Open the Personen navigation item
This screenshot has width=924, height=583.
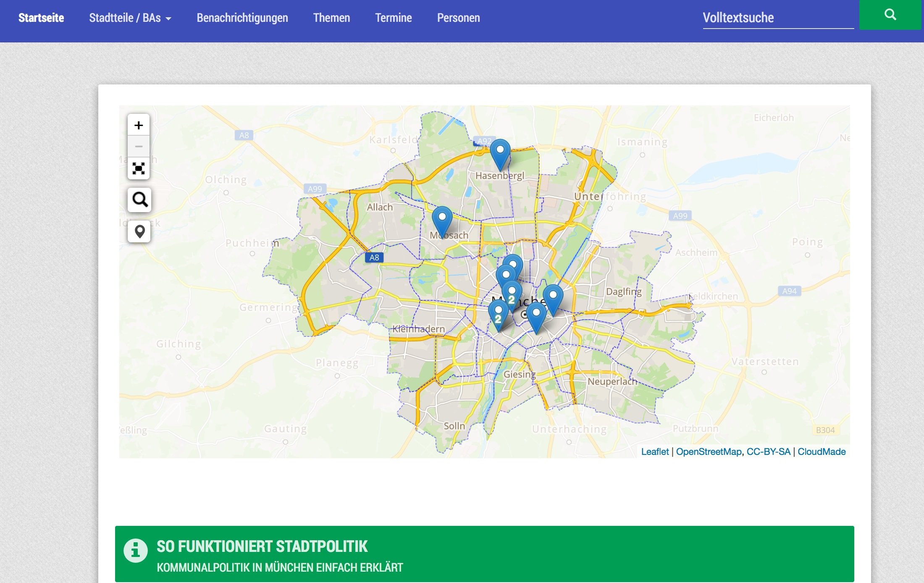[458, 18]
